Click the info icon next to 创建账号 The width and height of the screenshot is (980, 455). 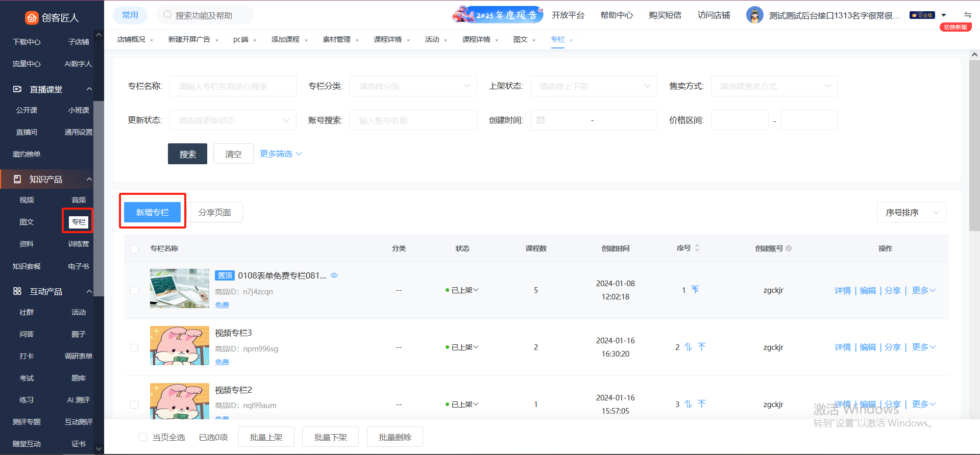tap(789, 248)
